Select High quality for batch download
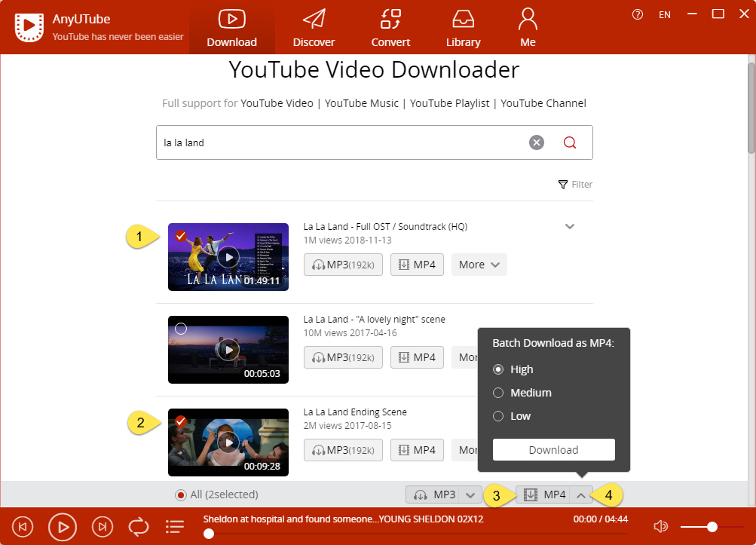The width and height of the screenshot is (756, 545). [498, 369]
